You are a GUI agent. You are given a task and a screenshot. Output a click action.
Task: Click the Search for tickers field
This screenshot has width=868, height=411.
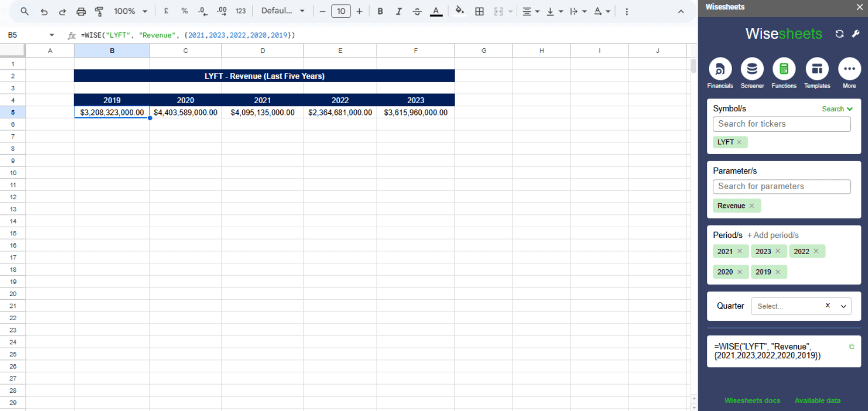(782, 124)
